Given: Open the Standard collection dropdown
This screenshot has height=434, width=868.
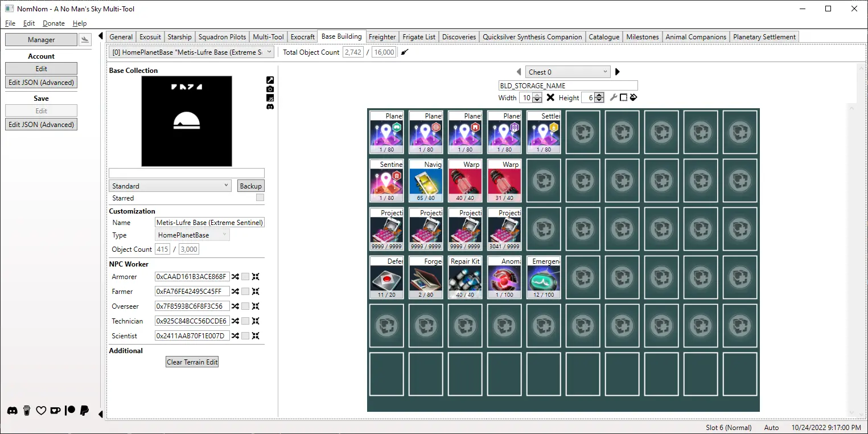Looking at the screenshot, I should coord(170,186).
